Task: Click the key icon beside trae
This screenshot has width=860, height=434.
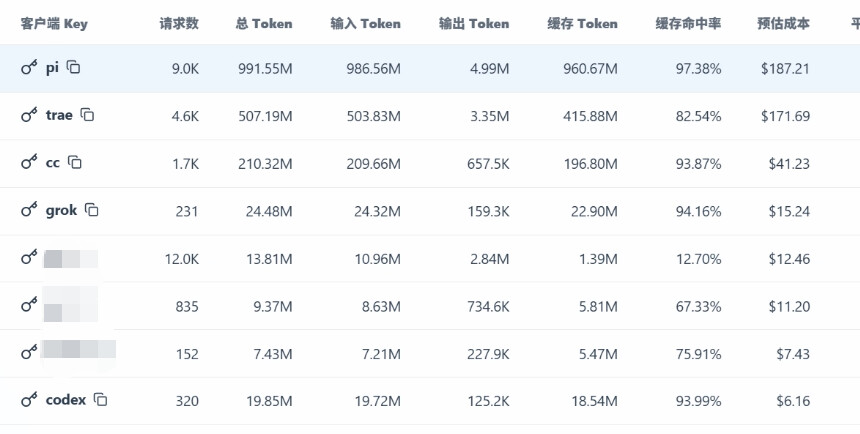Action: (29, 115)
